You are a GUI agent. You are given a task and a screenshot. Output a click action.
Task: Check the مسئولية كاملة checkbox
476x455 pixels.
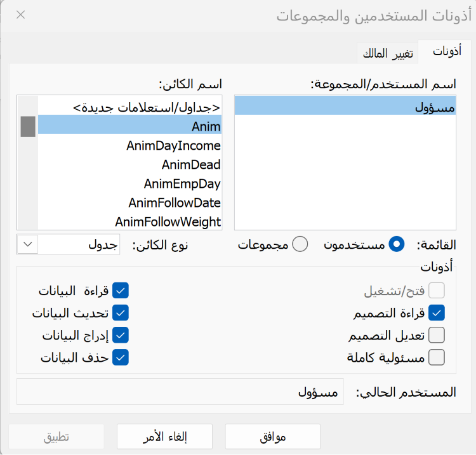point(437,357)
